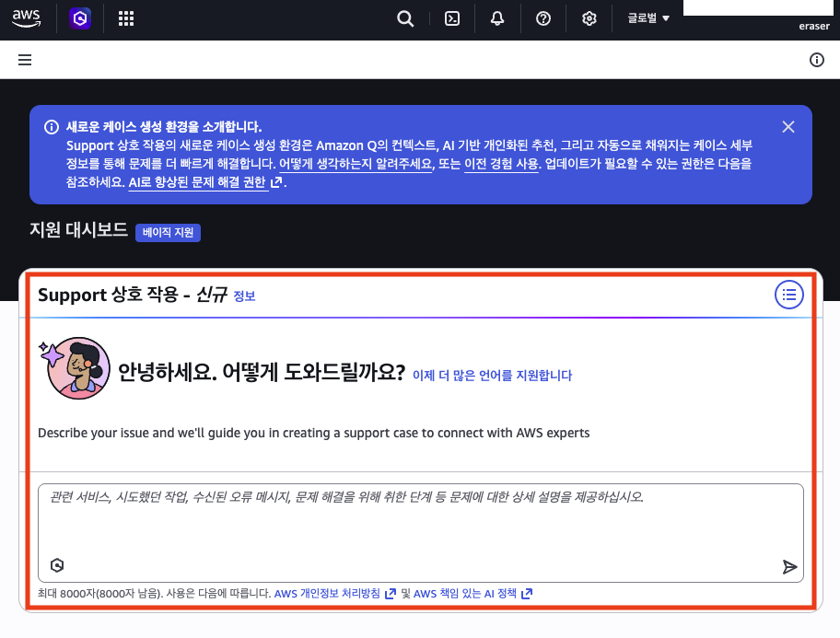The height and width of the screenshot is (638, 840).
Task: Click the 베이직 지원 badge
Action: pos(169,233)
